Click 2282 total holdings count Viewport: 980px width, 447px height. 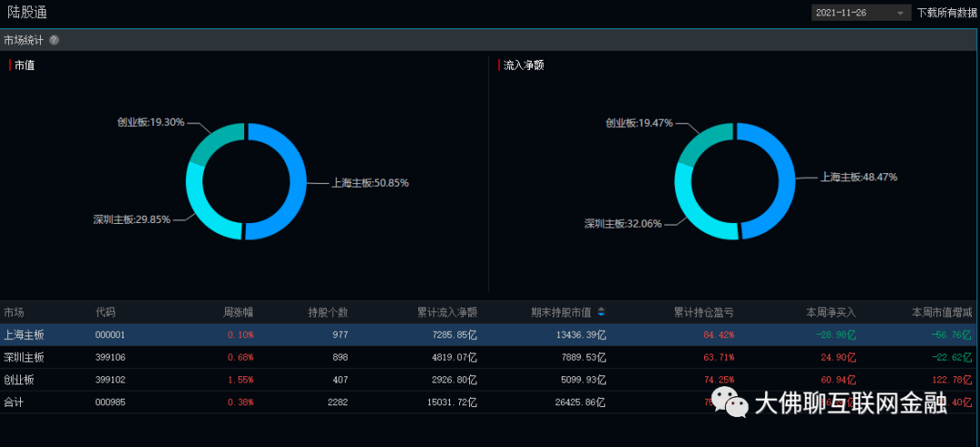click(x=338, y=403)
